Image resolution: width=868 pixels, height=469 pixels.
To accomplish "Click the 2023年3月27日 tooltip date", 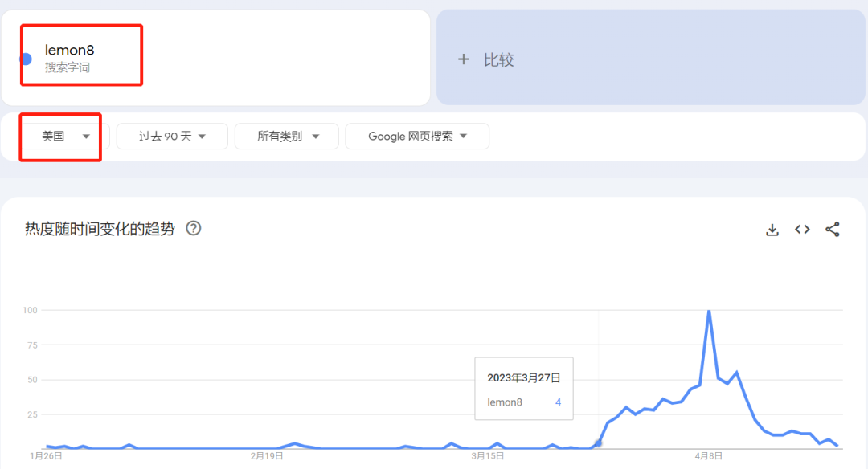I will click(x=524, y=377).
